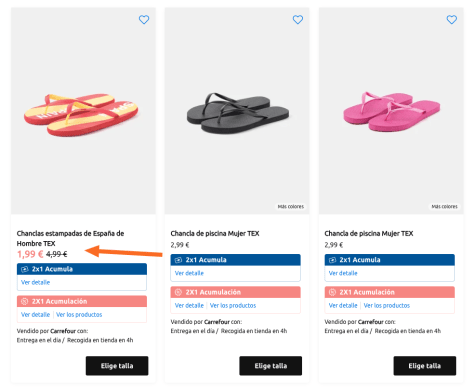Click 2x1 Acumula icon on pink flip flops

click(x=332, y=260)
